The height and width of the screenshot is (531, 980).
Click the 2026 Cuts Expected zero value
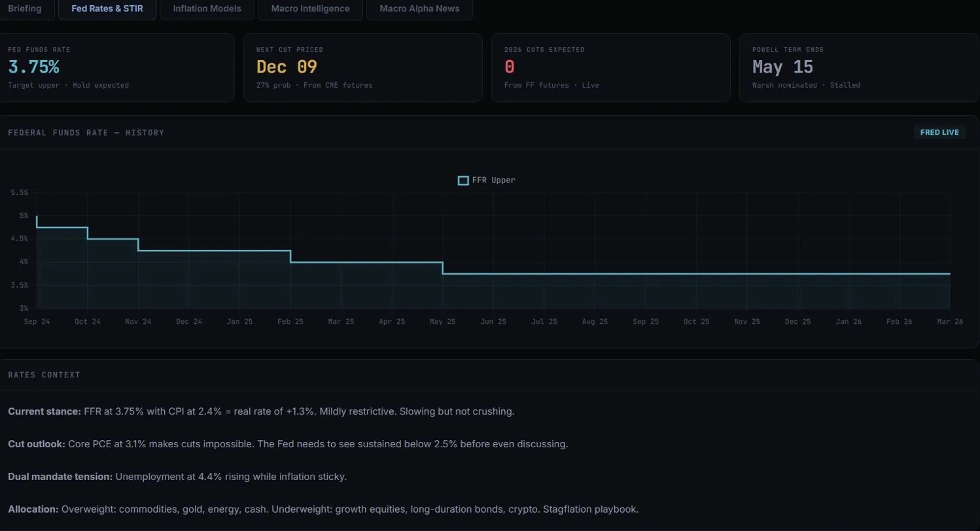tap(510, 67)
